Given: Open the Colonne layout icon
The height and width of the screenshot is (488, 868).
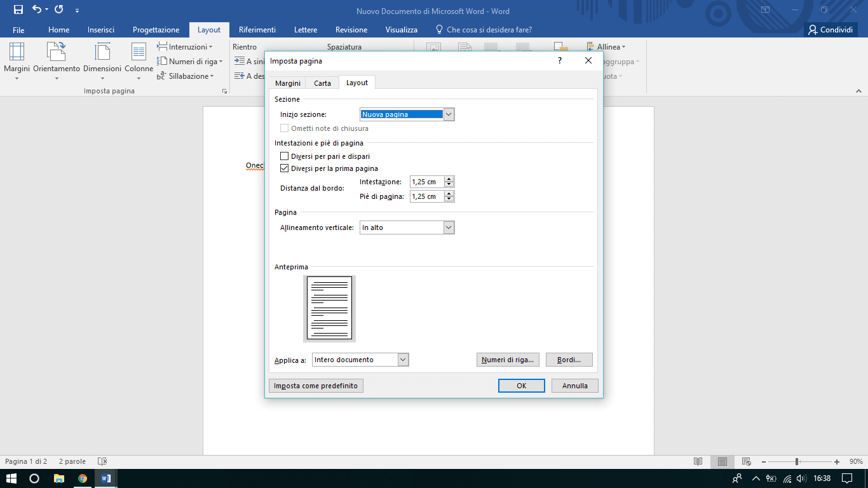Looking at the screenshot, I should (x=138, y=60).
